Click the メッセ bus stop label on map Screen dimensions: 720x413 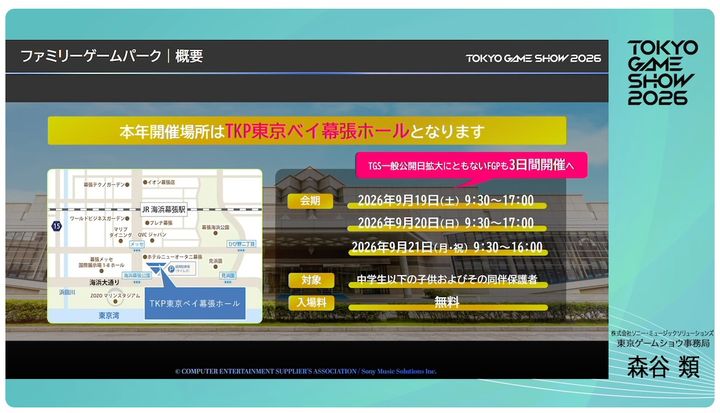coord(137,244)
